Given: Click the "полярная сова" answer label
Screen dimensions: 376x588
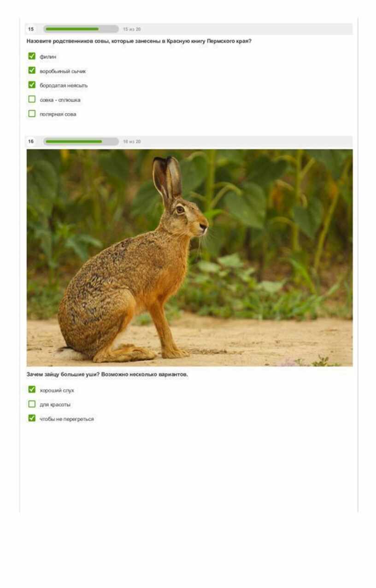Looking at the screenshot, I should pos(58,114).
